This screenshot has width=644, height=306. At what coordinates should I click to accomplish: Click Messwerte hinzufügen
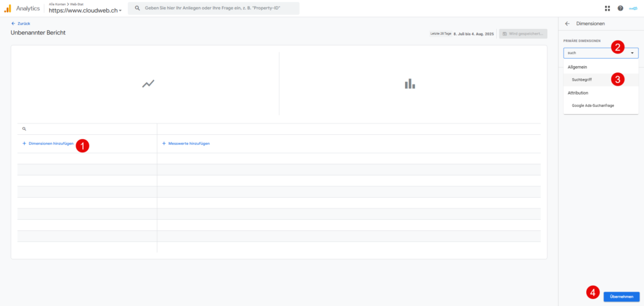coord(186,144)
